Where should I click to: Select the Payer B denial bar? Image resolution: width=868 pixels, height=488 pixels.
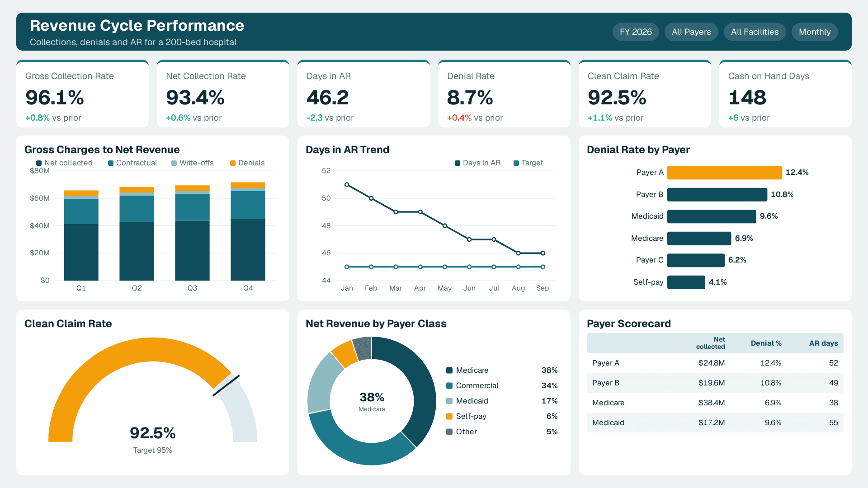[717, 194]
